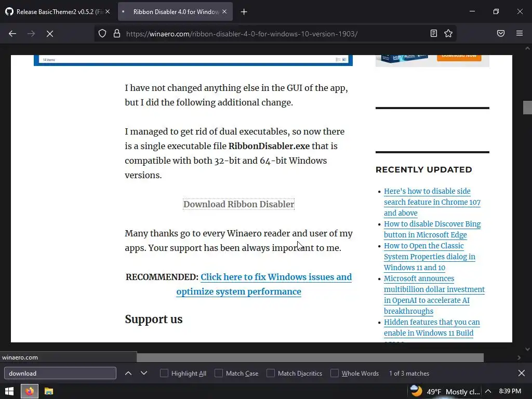532x399 pixels.
Task: Open disable side search in Chrome 107 link
Action: pyautogui.click(x=432, y=202)
